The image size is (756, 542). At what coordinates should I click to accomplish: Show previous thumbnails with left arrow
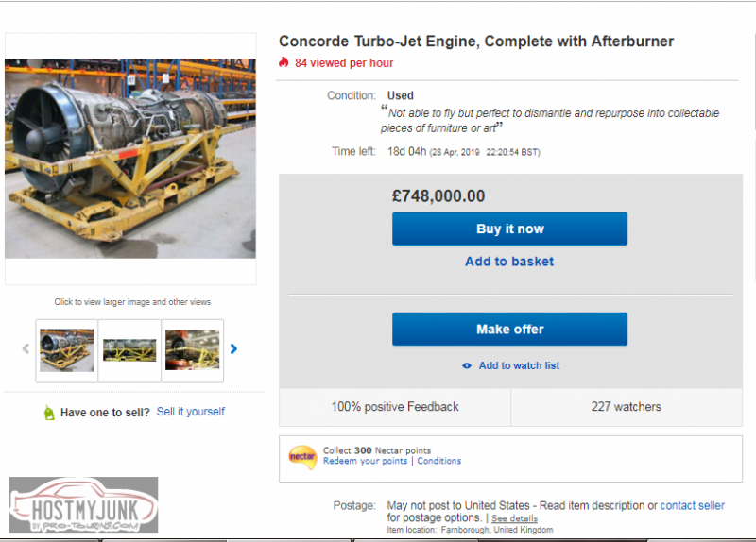[26, 349]
